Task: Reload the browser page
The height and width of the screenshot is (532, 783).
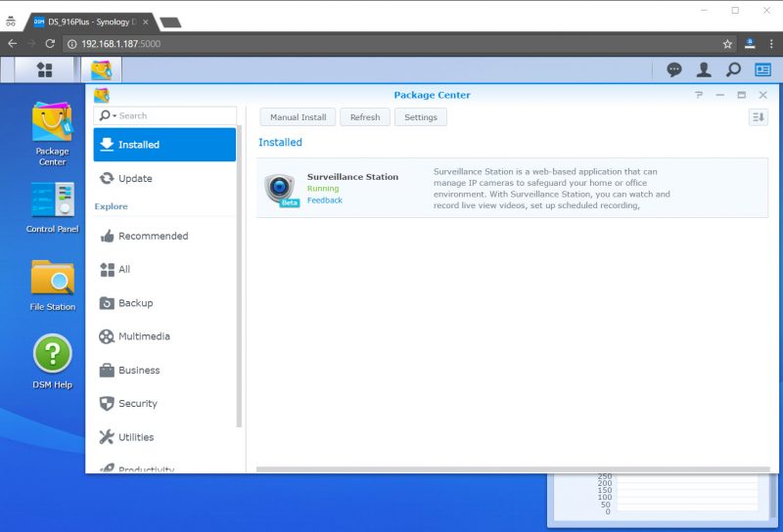Action: click(x=50, y=43)
